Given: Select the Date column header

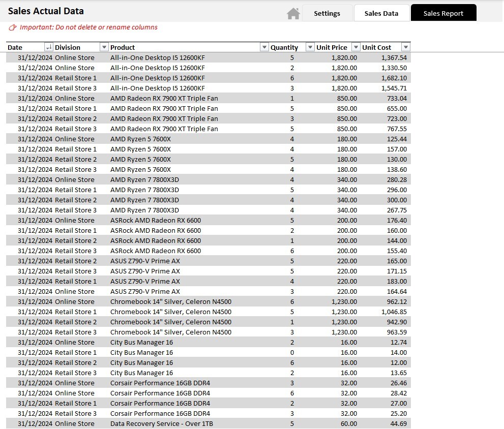Looking at the screenshot, I should point(15,48).
